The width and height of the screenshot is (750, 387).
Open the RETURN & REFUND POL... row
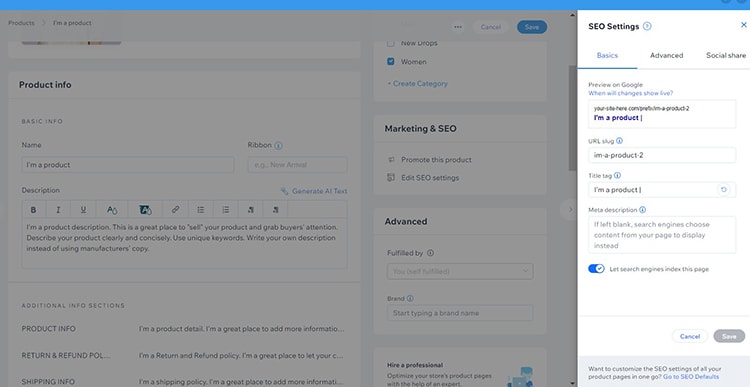[184, 355]
